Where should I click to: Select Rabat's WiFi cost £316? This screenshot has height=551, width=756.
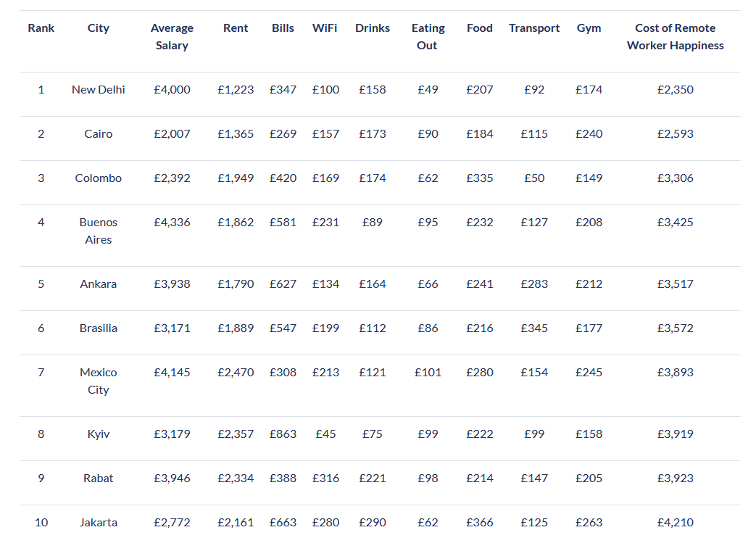(325, 478)
